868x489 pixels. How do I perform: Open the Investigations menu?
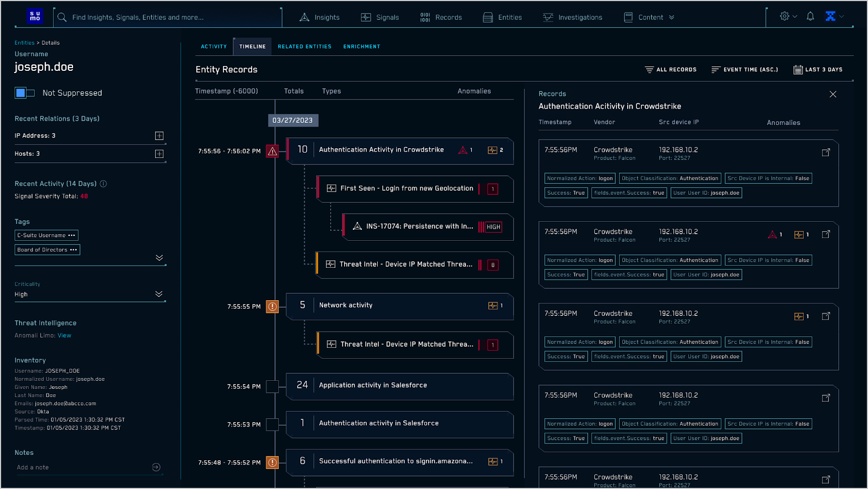[x=573, y=17]
